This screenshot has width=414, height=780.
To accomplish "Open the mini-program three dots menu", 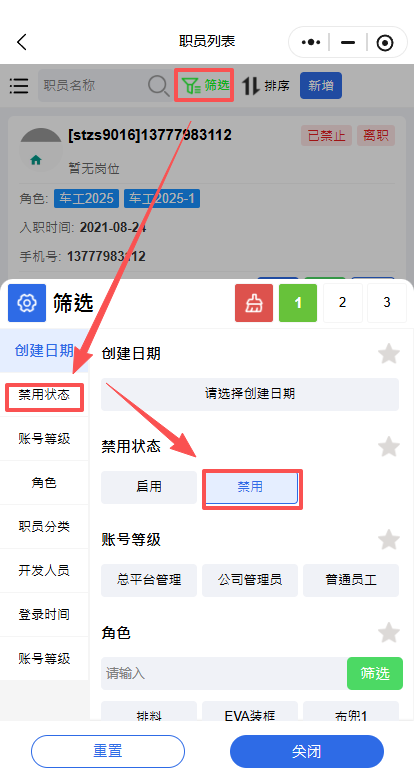I will coord(311,43).
